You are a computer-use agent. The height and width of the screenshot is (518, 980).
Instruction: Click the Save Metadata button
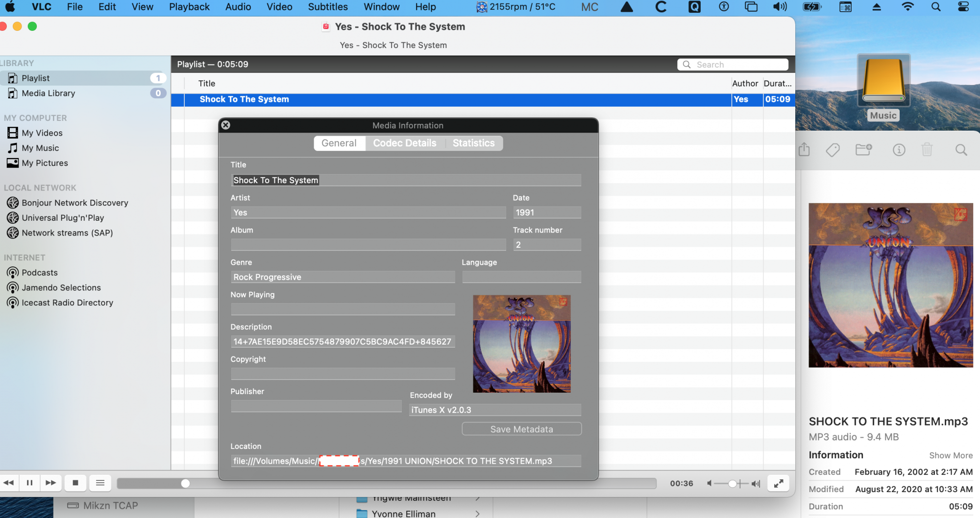tap(522, 429)
